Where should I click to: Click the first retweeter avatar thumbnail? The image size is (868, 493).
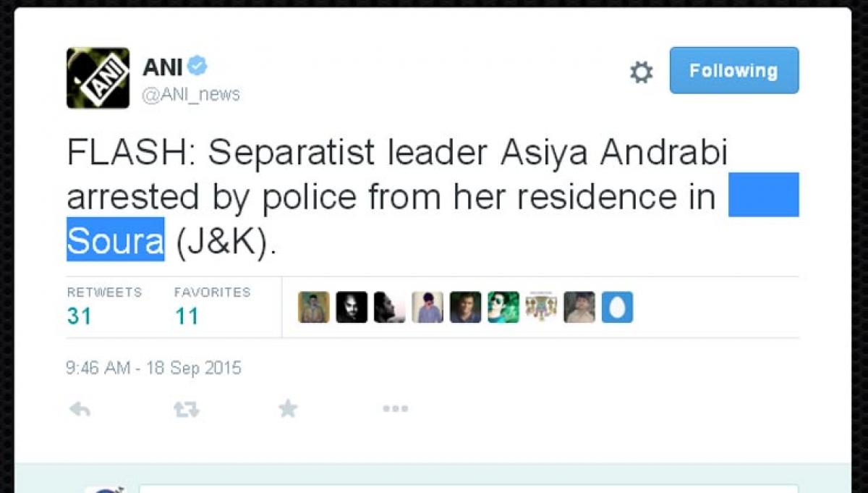coord(314,307)
